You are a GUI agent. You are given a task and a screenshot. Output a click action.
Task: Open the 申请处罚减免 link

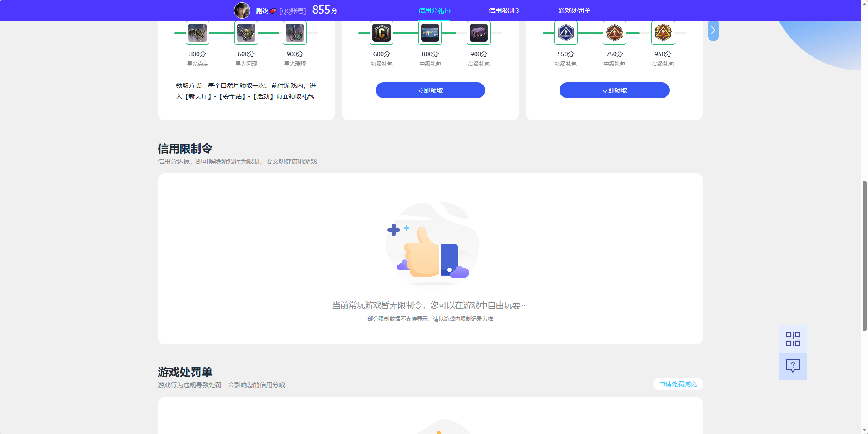[x=677, y=384]
